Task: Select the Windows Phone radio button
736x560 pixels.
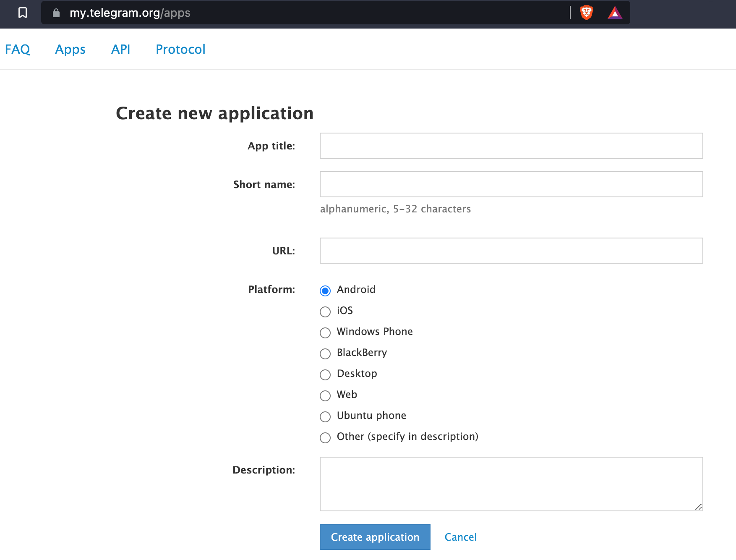Action: [325, 332]
